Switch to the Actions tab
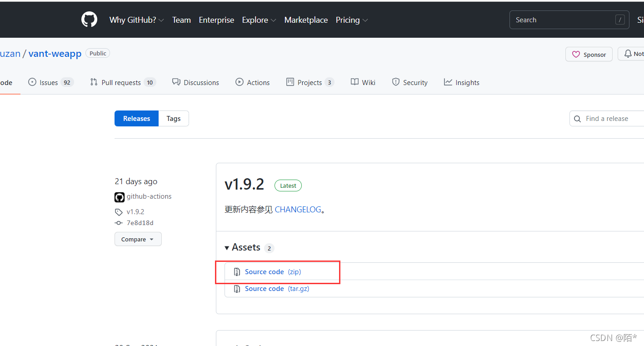The height and width of the screenshot is (346, 644). pos(252,82)
